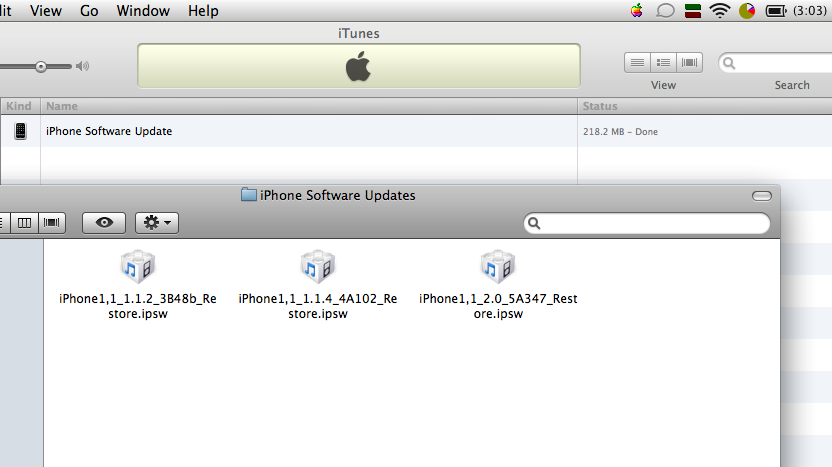Click the Finder window search field
This screenshot has height=467, width=832.
647,223
